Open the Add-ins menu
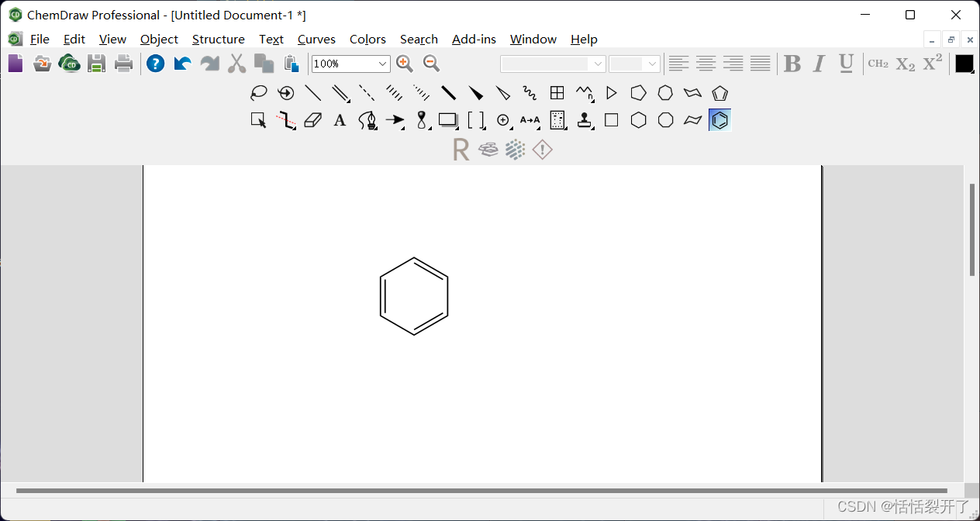 click(x=474, y=40)
